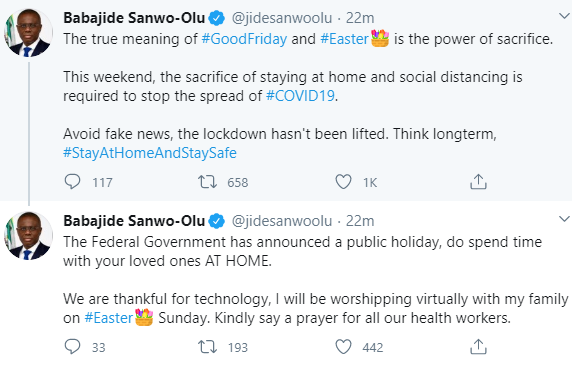Viewport: 572px width, 365px height.
Task: View profile picture on second tweet
Action: point(28,236)
